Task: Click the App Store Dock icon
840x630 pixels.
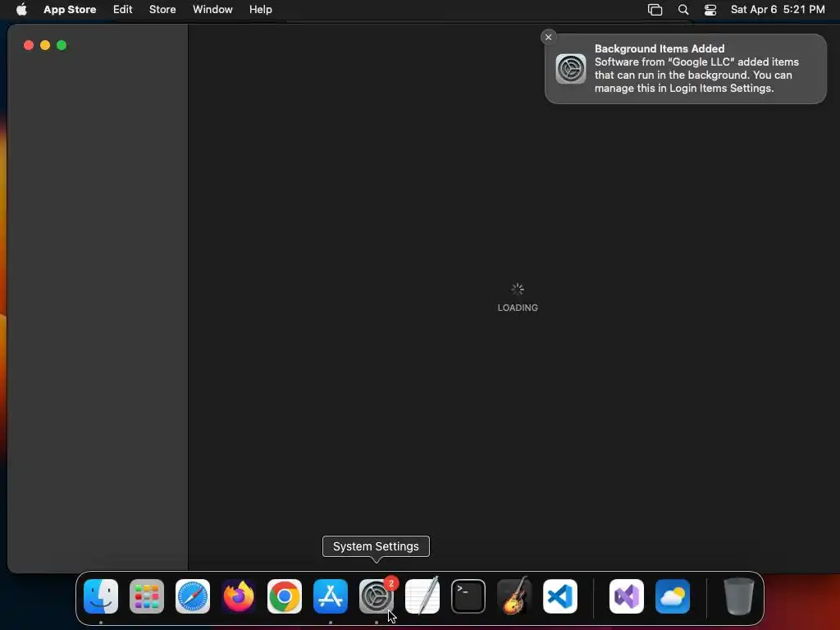Action: (331, 596)
